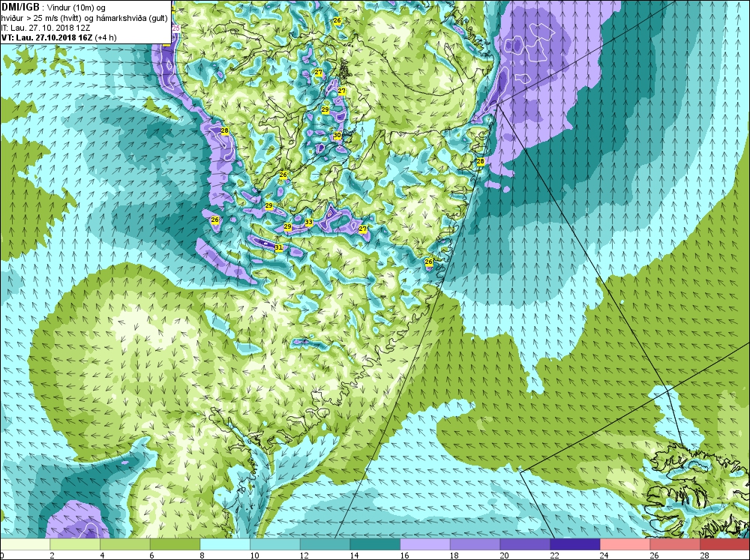Click the 8–10 m/s light cyan legend swatch

[225, 545]
